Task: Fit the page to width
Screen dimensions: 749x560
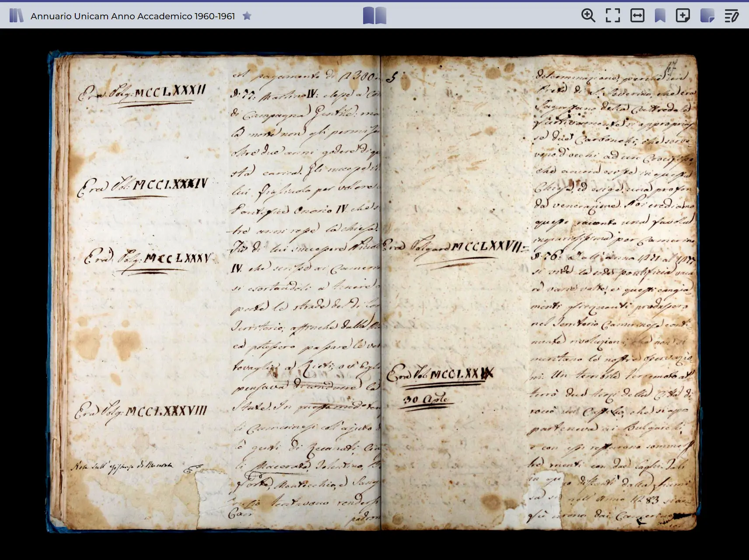Action: click(x=637, y=16)
